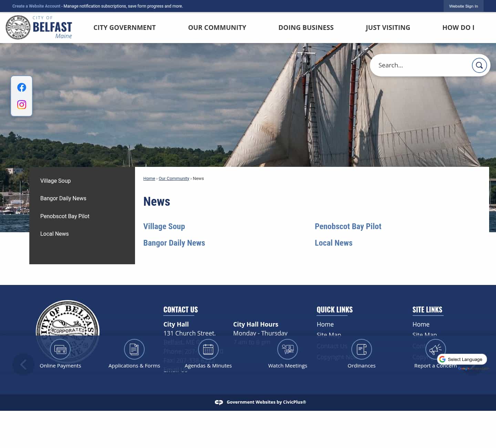
Task: Open the Ordinances document icon
Action: click(x=361, y=349)
